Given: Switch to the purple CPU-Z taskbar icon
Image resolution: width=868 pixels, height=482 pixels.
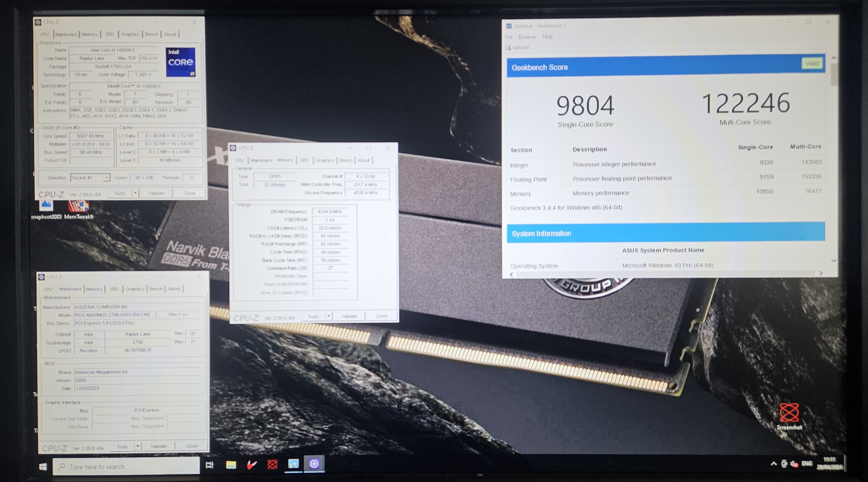Looking at the screenshot, I should 314,464.
